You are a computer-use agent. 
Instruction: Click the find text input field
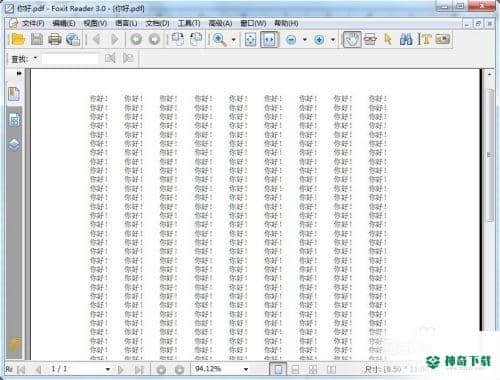[70, 59]
